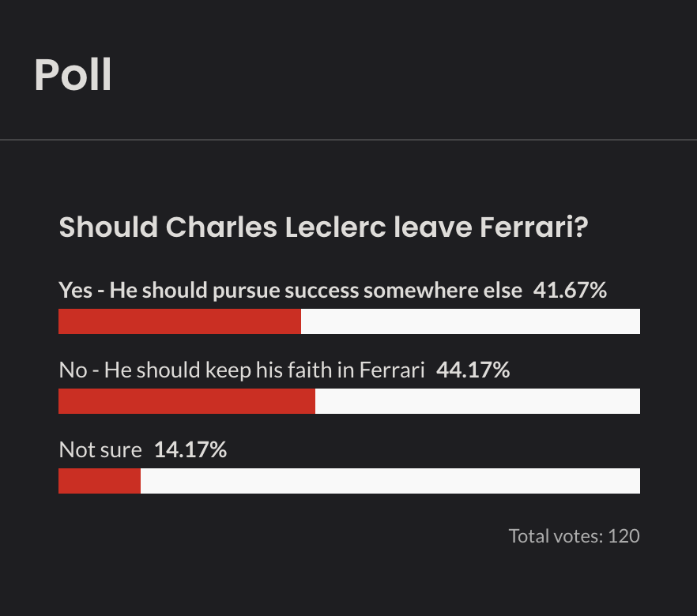The width and height of the screenshot is (697, 616).
Task: Click the red filled part of the Not sure bar
Action: [100, 481]
